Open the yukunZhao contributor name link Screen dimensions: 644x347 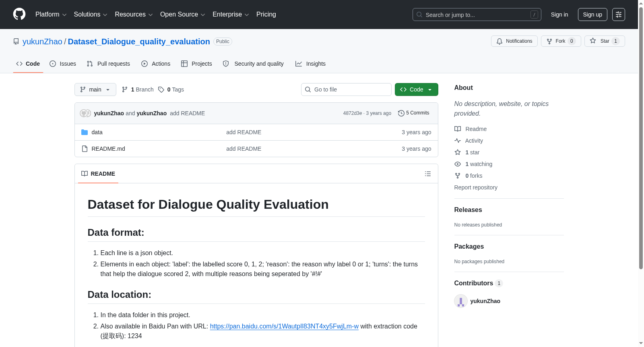485,301
